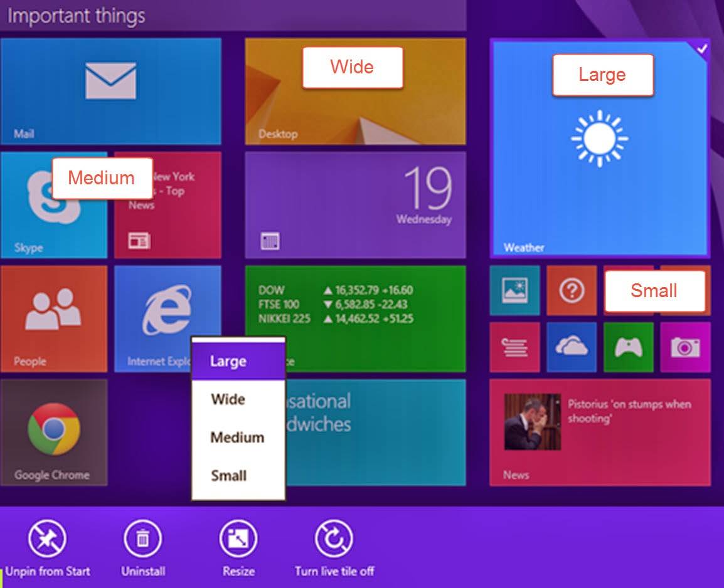Choose Medium tile size
Viewport: 724px width, 588px height.
point(237,438)
